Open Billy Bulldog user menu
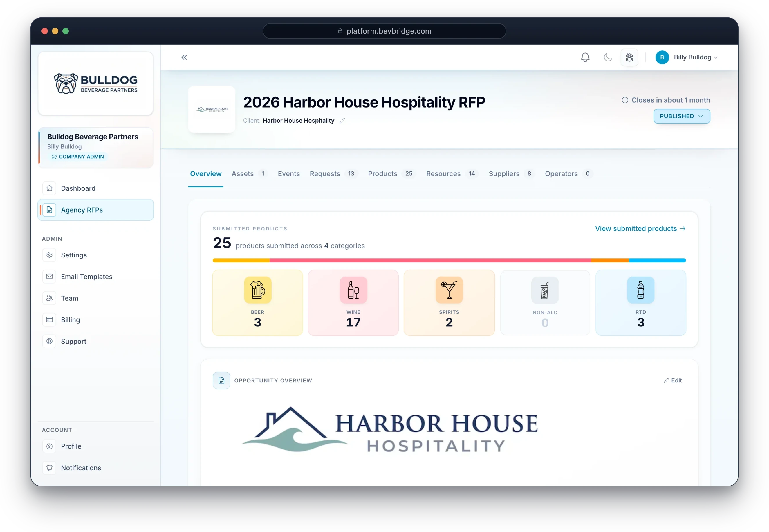The width and height of the screenshot is (769, 532). pyautogui.click(x=687, y=57)
